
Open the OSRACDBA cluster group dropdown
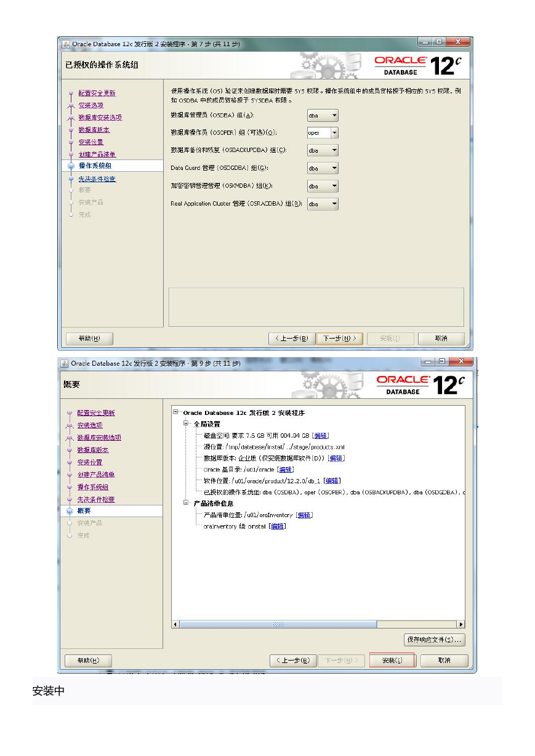coord(323,204)
